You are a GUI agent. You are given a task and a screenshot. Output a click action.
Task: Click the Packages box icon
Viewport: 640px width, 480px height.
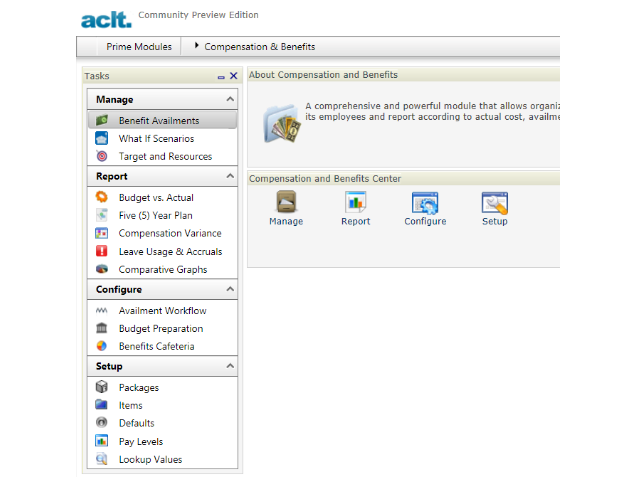point(102,387)
